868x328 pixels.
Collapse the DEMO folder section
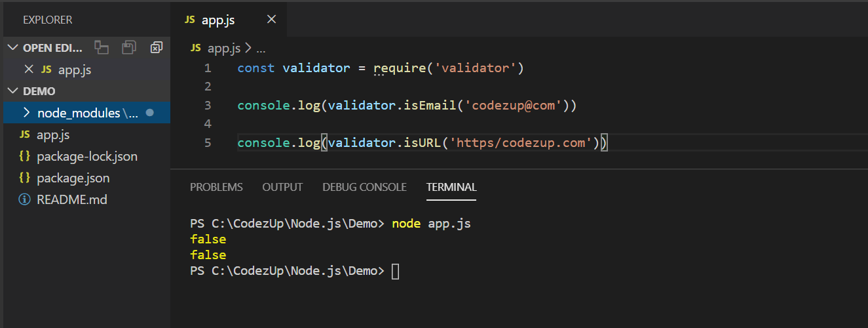tap(13, 91)
